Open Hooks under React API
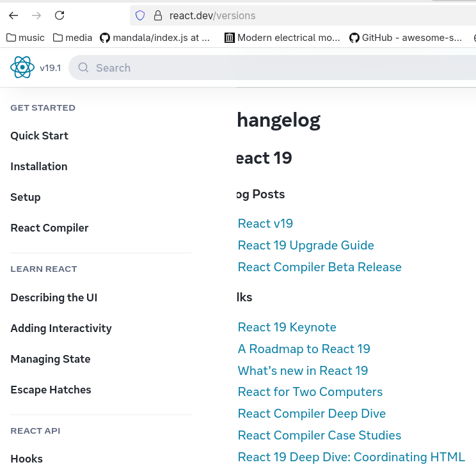This screenshot has height=467, width=476. point(27,459)
